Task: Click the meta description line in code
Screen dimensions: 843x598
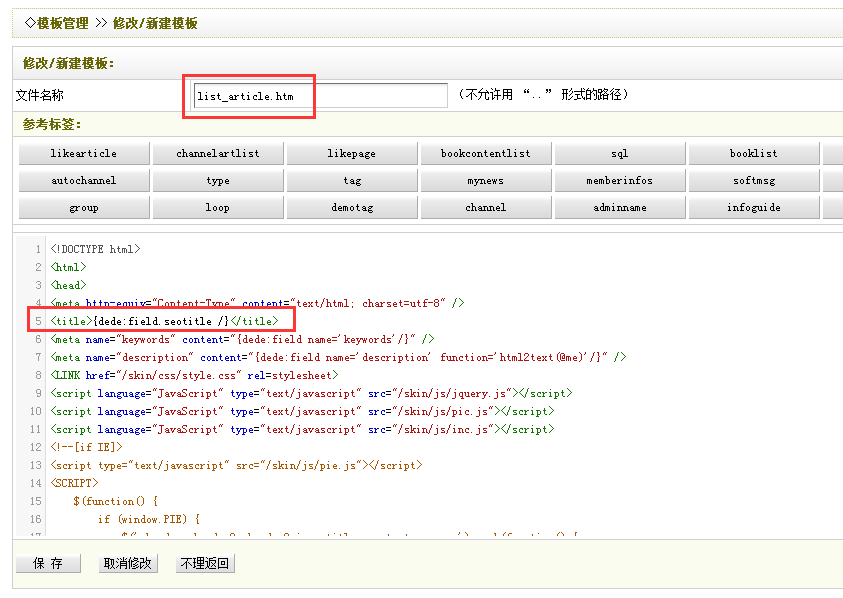Action: [338, 357]
